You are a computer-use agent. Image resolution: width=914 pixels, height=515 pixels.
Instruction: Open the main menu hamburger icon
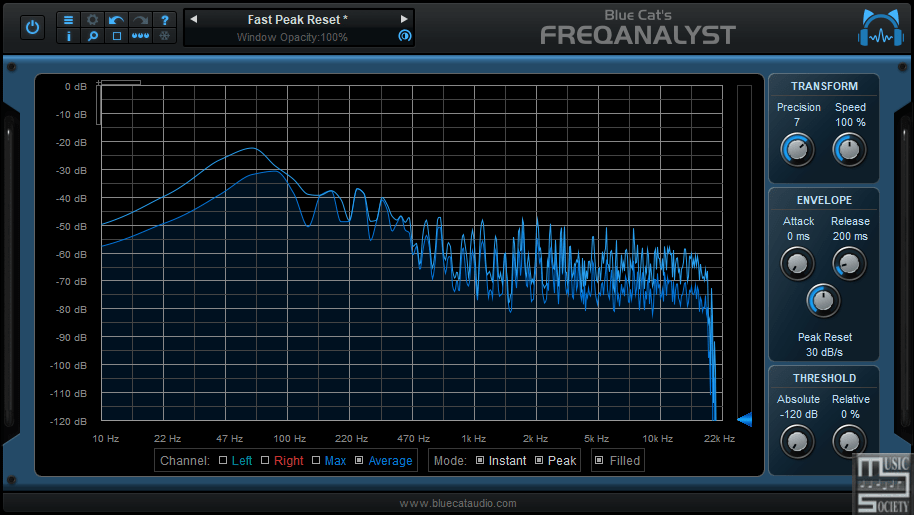point(68,20)
